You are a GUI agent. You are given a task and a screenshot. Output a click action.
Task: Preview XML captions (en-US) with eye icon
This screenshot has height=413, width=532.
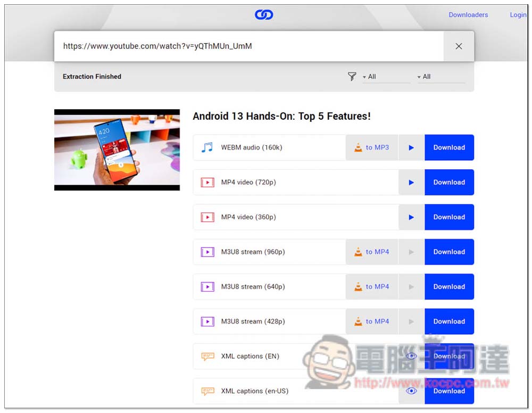pyautogui.click(x=411, y=391)
